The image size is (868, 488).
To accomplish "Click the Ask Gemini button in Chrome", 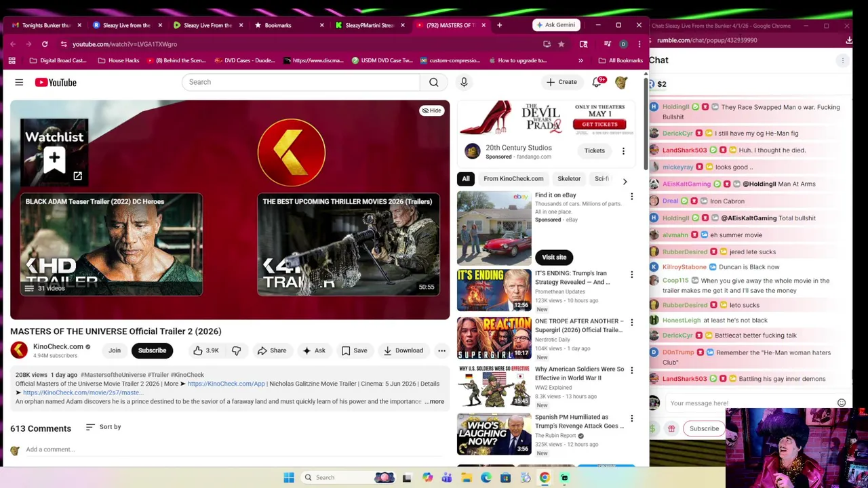I will [556, 25].
